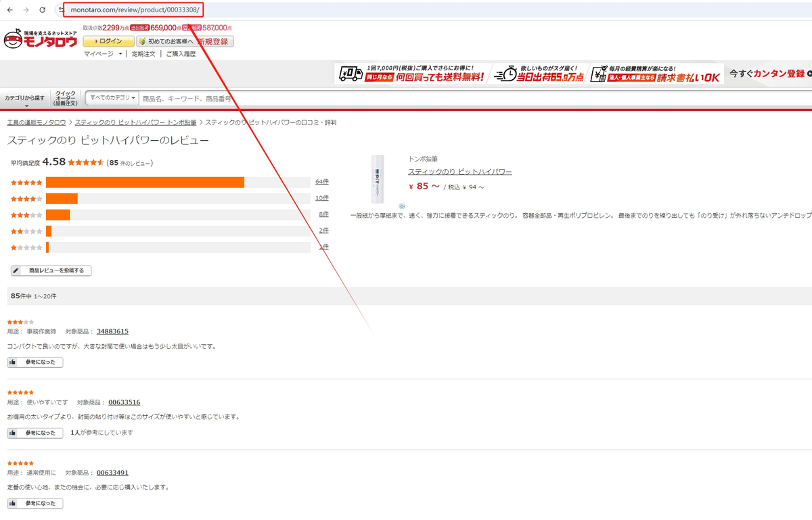Click the glue stick product thumbnail
This screenshot has height=520, width=812.
click(x=378, y=179)
